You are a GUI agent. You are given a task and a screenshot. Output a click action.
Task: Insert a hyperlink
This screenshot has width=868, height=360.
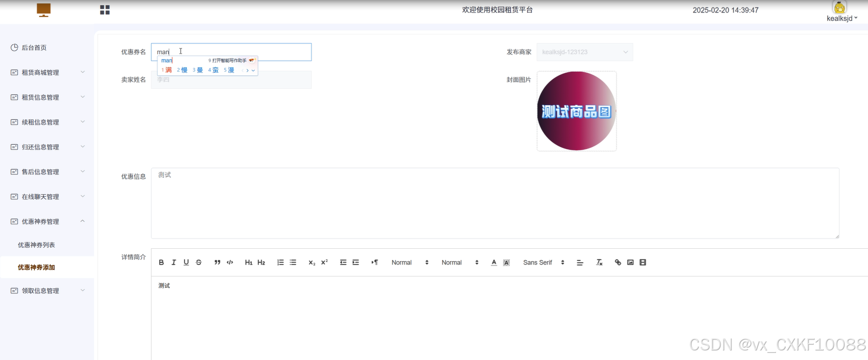tap(618, 263)
